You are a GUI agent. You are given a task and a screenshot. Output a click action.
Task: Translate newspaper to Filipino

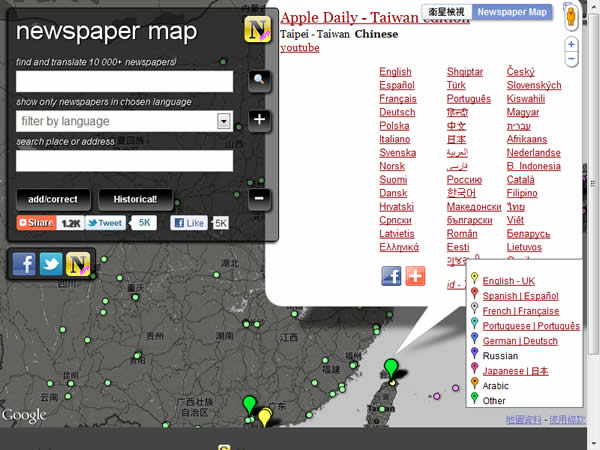522,193
